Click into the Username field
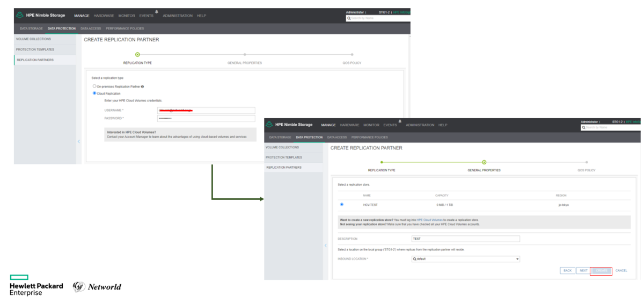The height and width of the screenshot is (303, 644). [206, 111]
